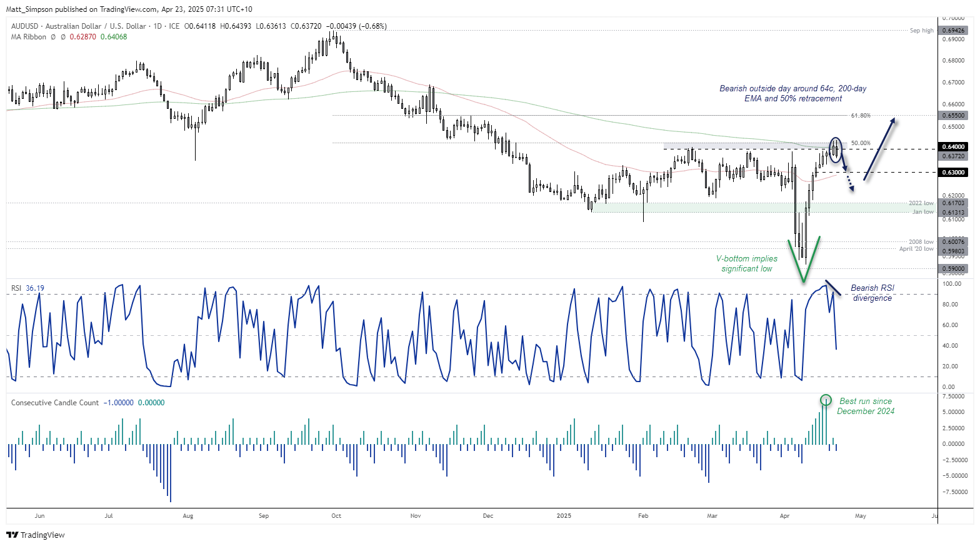
Task: Click the 2025 label on the time axis
Action: coord(564,516)
